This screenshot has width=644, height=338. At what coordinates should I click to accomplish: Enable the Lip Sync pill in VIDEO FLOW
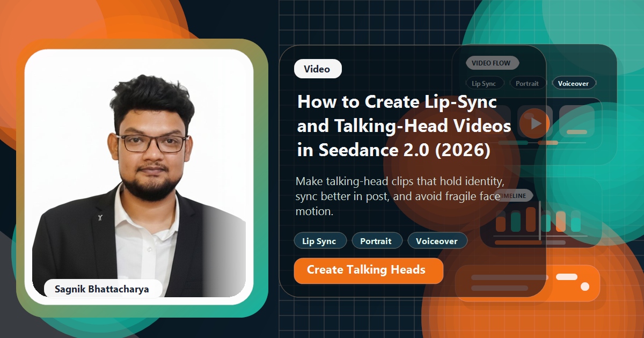485,83
